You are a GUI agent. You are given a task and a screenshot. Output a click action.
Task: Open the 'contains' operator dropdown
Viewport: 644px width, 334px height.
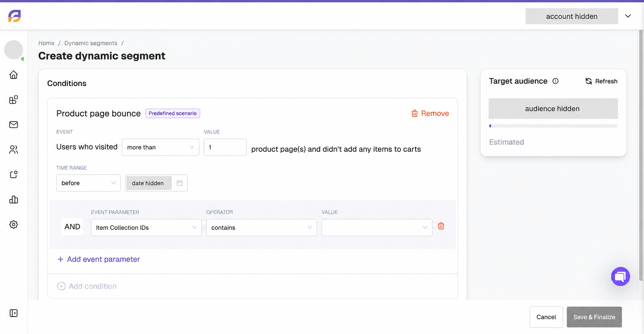tap(262, 227)
